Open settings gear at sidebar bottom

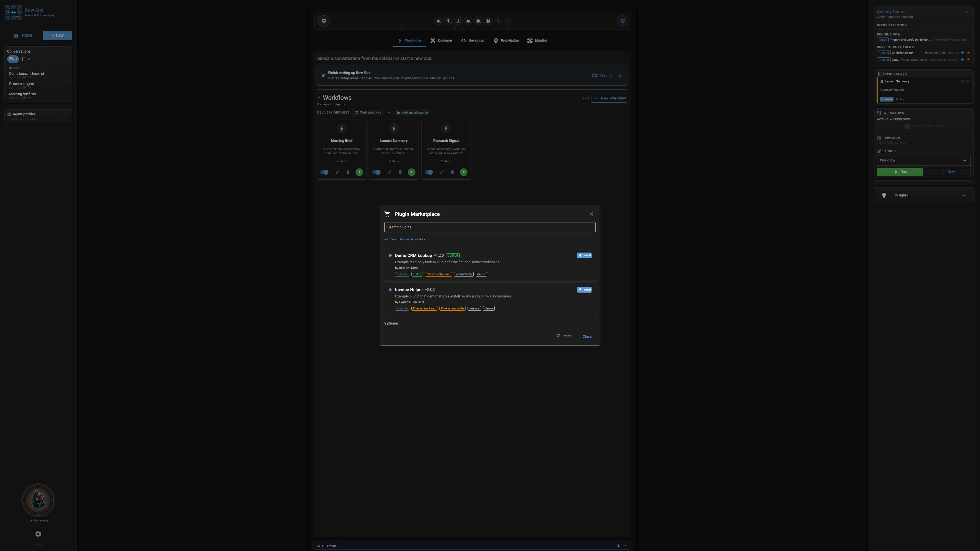(x=38, y=534)
